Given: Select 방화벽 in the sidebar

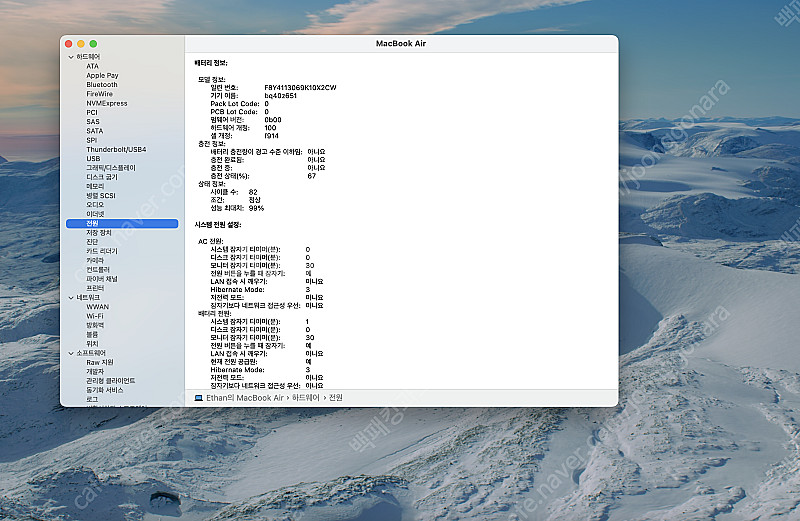Looking at the screenshot, I should click(95, 326).
